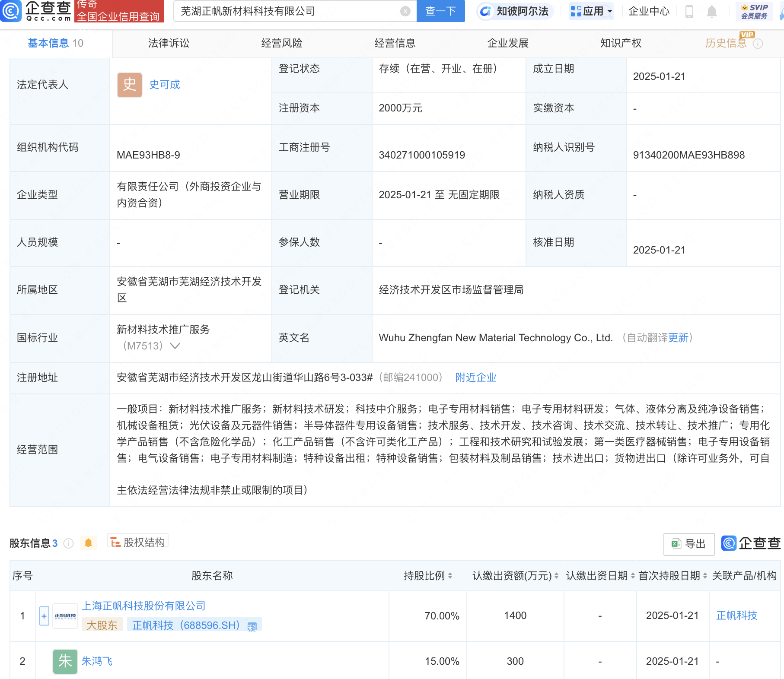Click stock icon after 688596.SH
The image size is (784, 679).
click(x=252, y=626)
